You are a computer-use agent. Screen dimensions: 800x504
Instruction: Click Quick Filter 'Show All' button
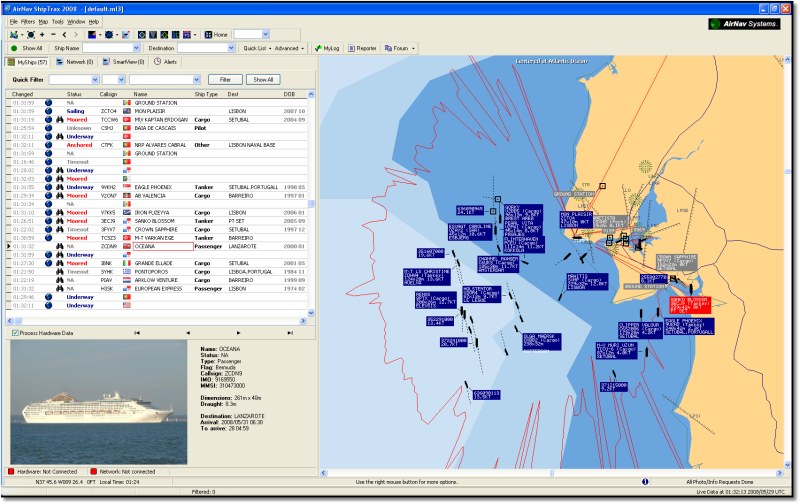point(263,80)
